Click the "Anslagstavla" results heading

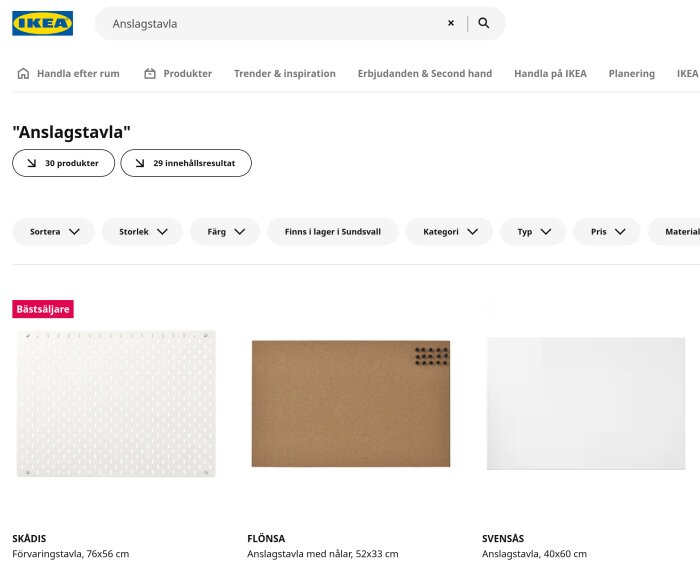coord(71,132)
